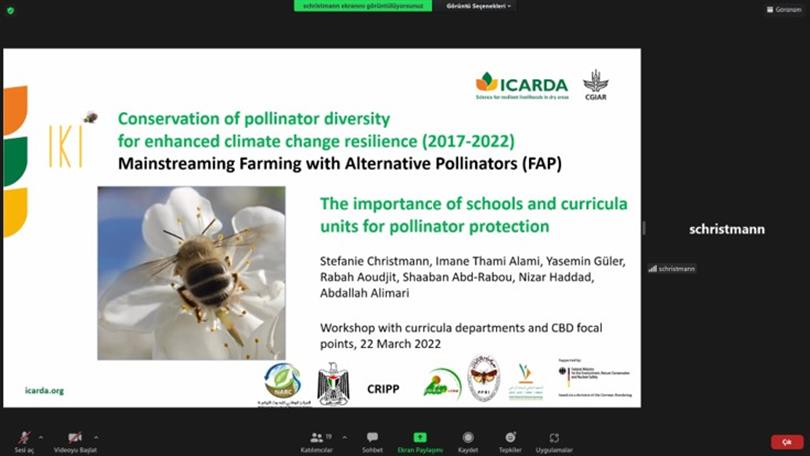Select schristmann participant video tile

click(x=726, y=229)
